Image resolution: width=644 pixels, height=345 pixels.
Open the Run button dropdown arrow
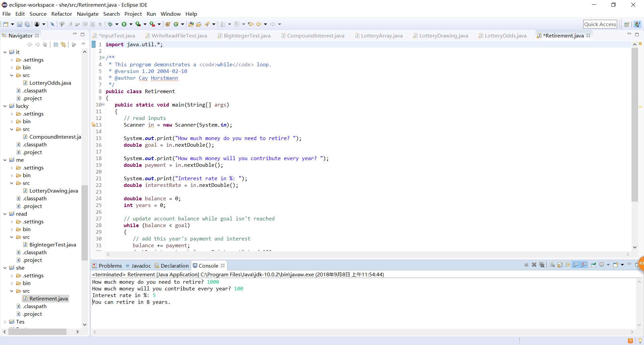pos(131,24)
